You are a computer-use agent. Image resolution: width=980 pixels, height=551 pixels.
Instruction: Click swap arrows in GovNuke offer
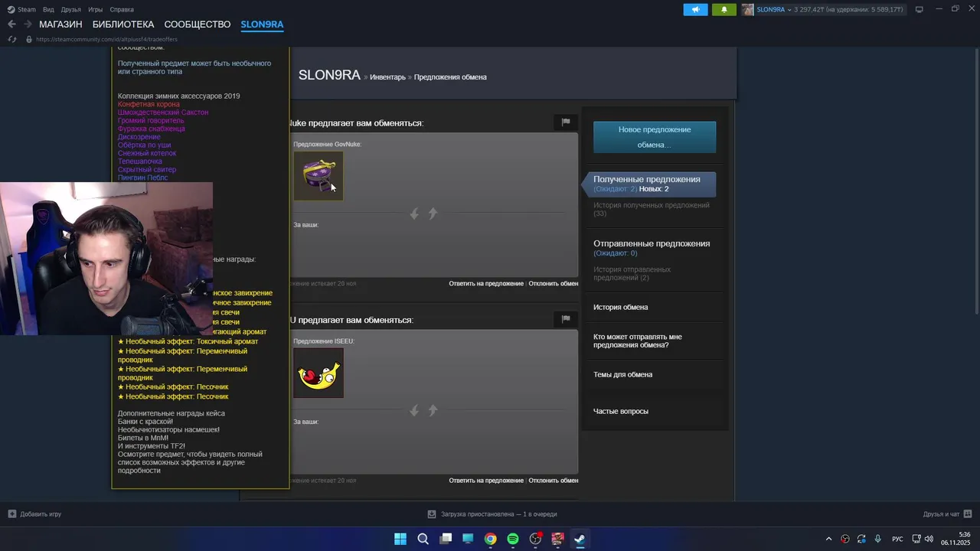coord(423,214)
